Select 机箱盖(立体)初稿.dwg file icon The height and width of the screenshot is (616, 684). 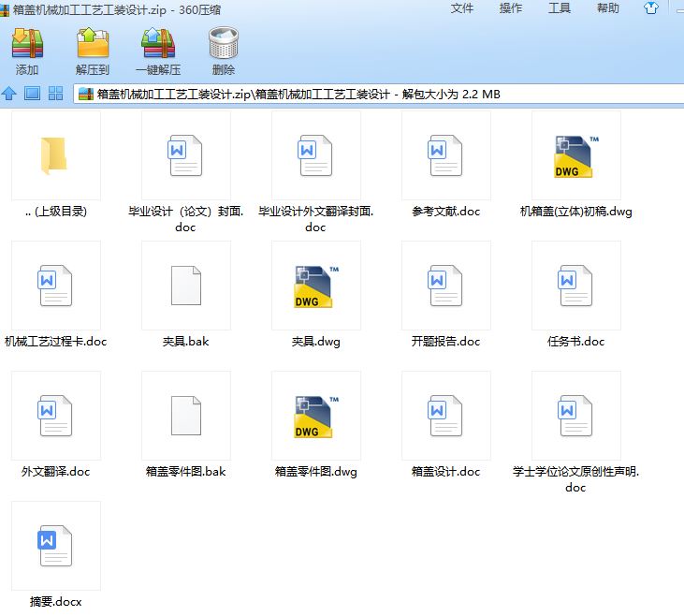point(575,156)
